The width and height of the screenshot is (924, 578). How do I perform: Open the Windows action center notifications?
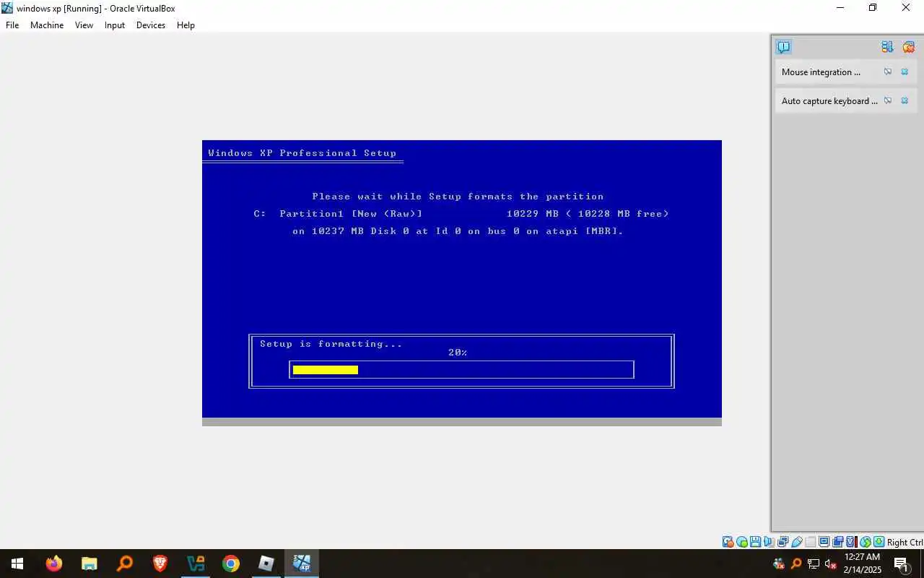902,564
